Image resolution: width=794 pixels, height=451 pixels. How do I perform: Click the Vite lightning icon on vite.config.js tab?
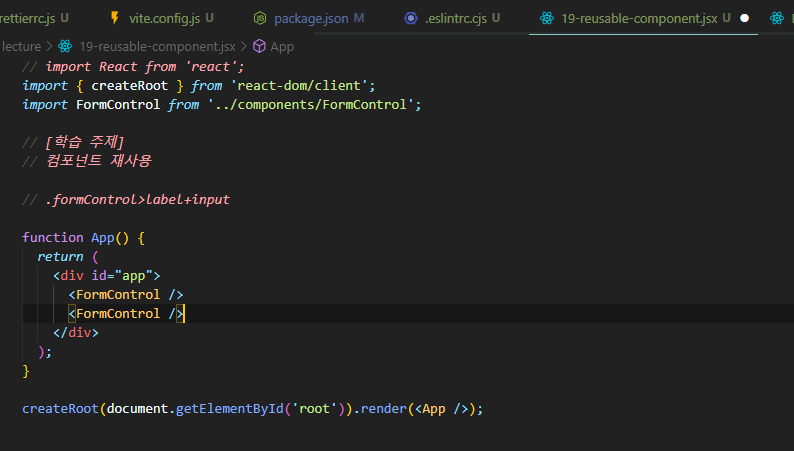click(115, 18)
